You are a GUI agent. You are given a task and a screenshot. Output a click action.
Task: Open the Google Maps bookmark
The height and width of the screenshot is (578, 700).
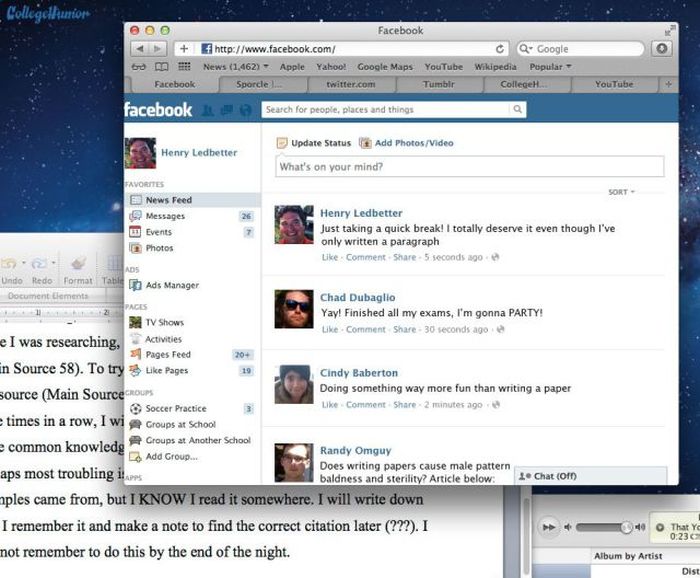pos(385,67)
